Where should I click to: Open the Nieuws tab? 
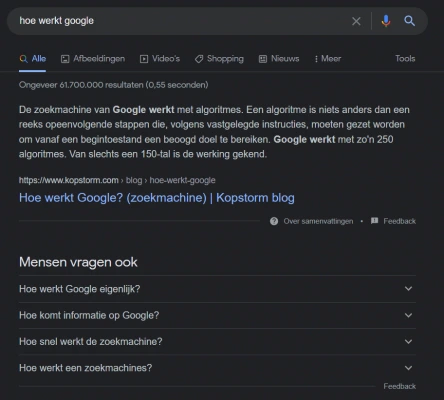pyautogui.click(x=279, y=59)
